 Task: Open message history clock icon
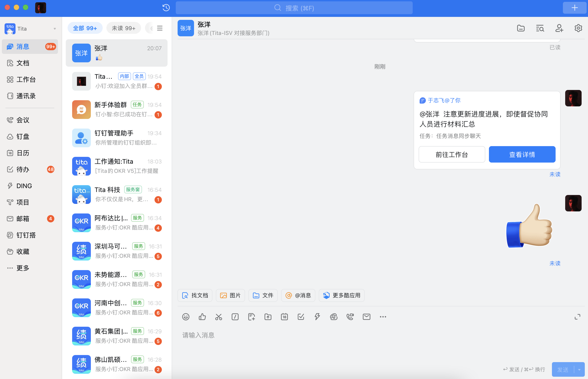tap(166, 8)
